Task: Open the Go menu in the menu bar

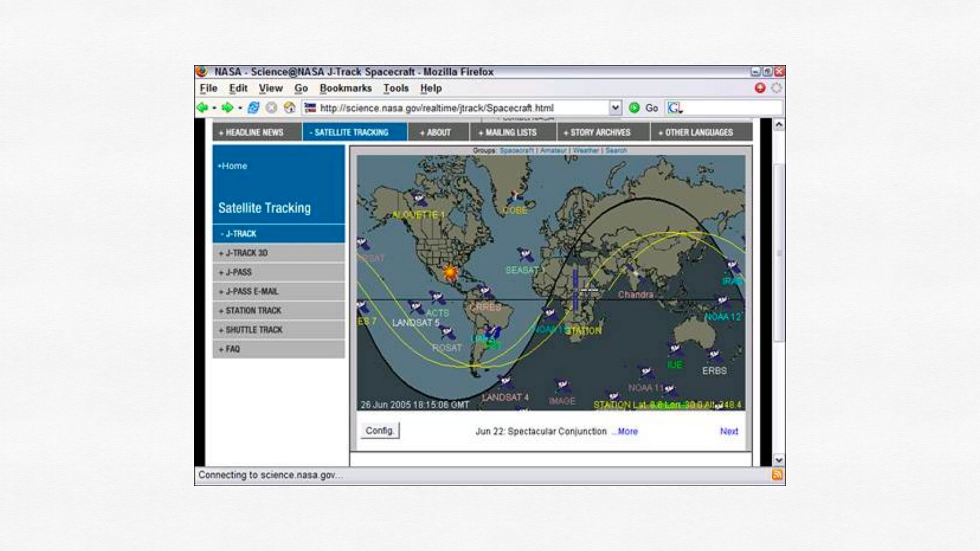Action: (x=301, y=88)
